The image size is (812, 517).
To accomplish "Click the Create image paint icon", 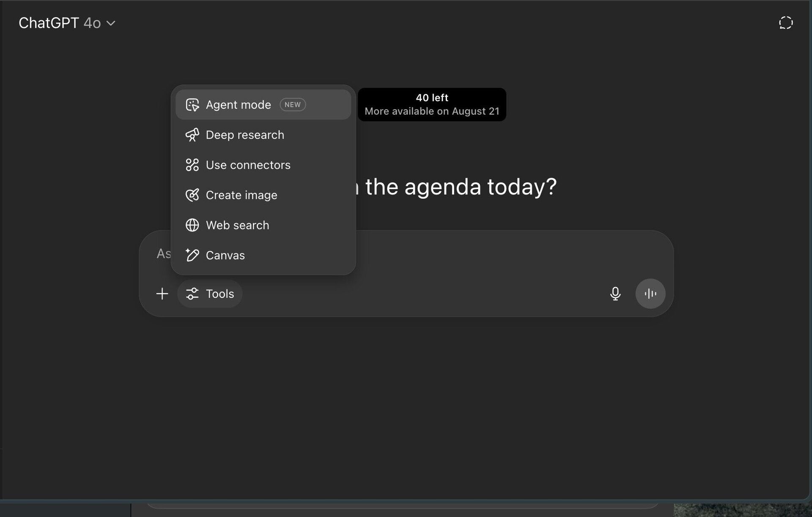I will click(x=192, y=195).
